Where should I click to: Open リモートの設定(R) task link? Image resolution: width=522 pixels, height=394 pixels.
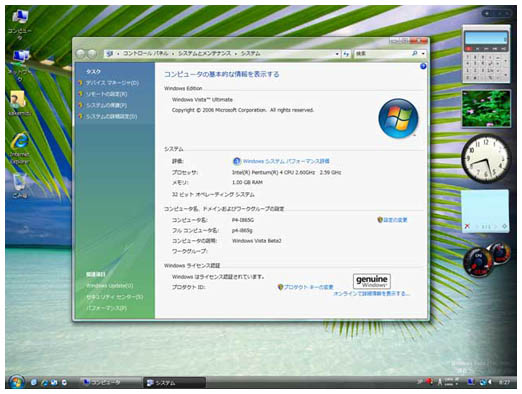[x=107, y=94]
